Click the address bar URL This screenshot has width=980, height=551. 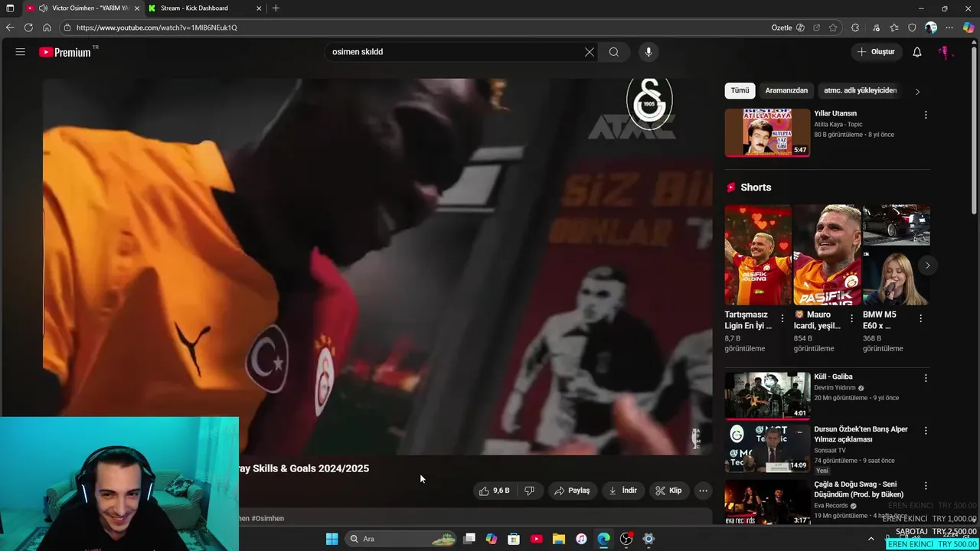point(156,28)
